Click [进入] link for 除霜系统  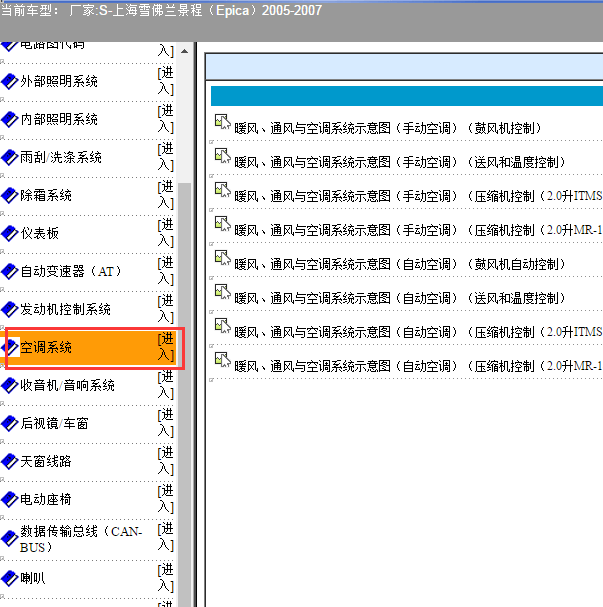point(166,195)
